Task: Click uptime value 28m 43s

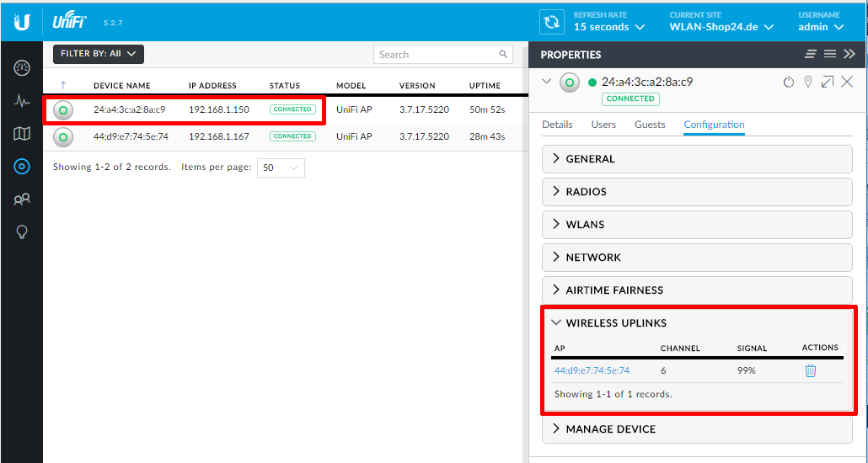Action: (487, 136)
